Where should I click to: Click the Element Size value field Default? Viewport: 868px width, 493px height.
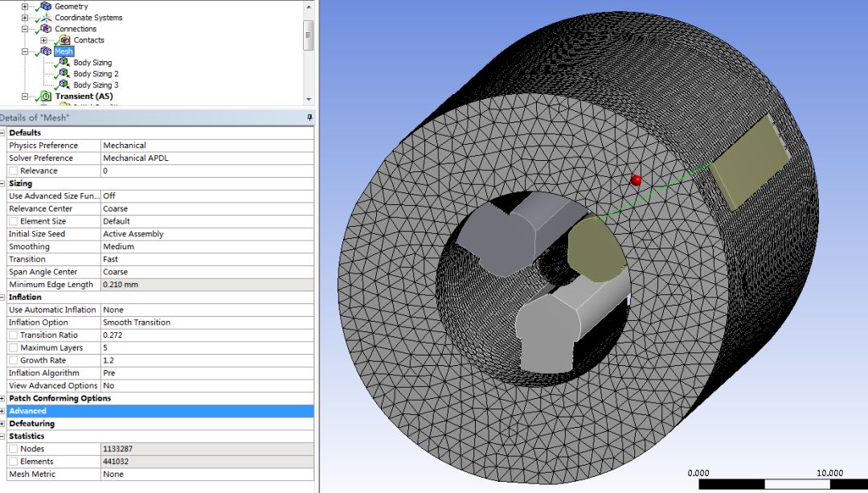click(207, 221)
